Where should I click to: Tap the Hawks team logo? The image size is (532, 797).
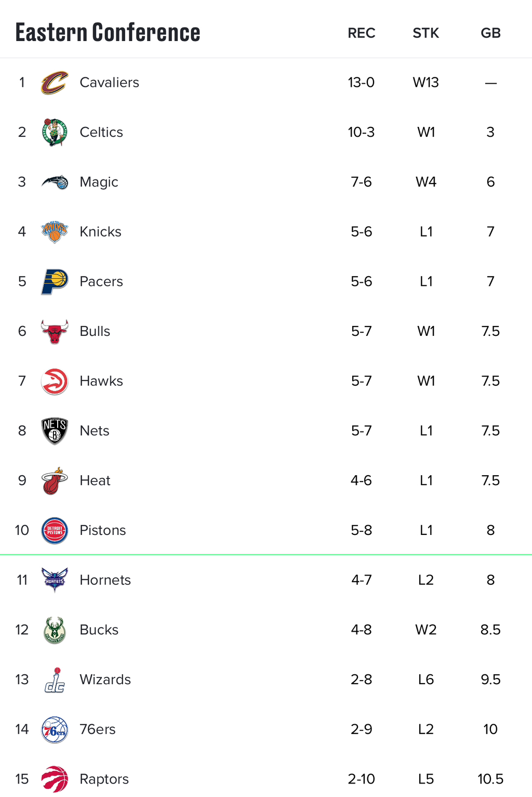(55, 381)
